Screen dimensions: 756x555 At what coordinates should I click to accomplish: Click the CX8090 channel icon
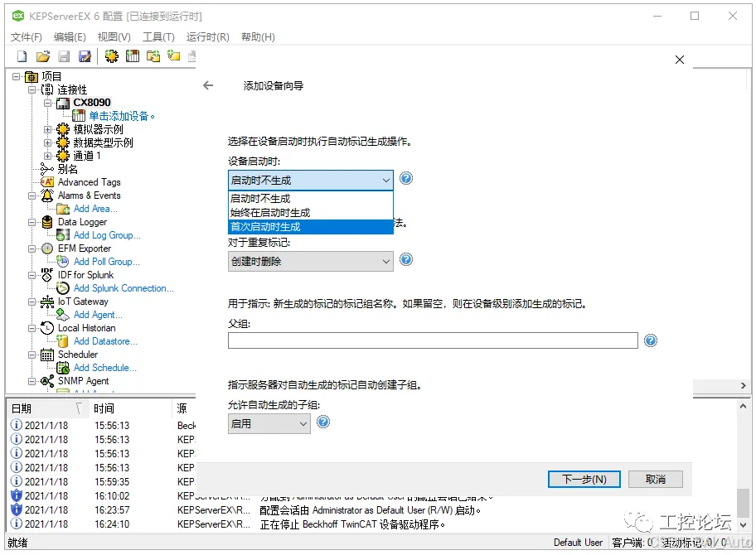(x=63, y=103)
